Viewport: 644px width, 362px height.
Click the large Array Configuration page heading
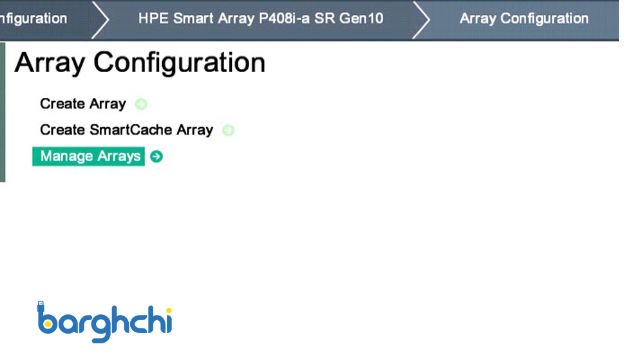coord(140,63)
